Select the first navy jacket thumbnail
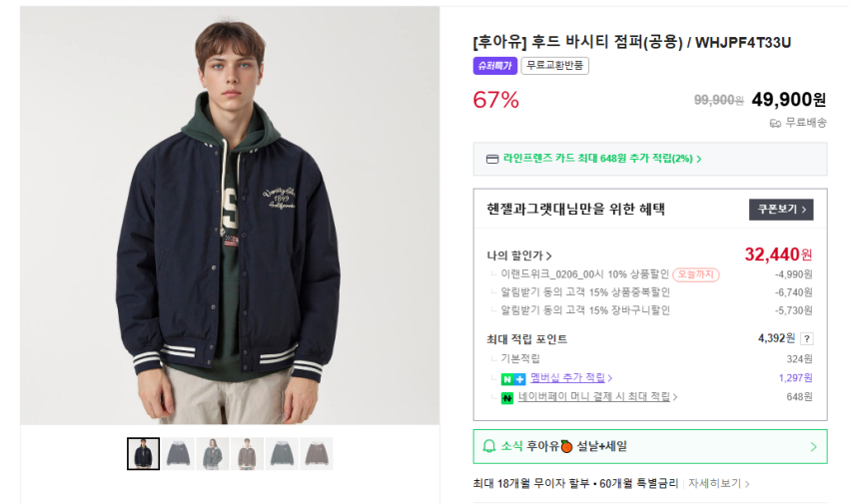 pos(143,454)
